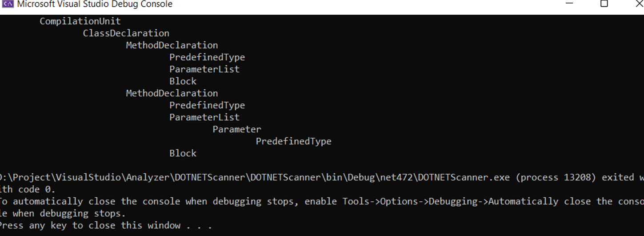Click PredefinedType directly under second MethodDeclaration
Image resolution: width=644 pixels, height=236 pixels.
(207, 105)
